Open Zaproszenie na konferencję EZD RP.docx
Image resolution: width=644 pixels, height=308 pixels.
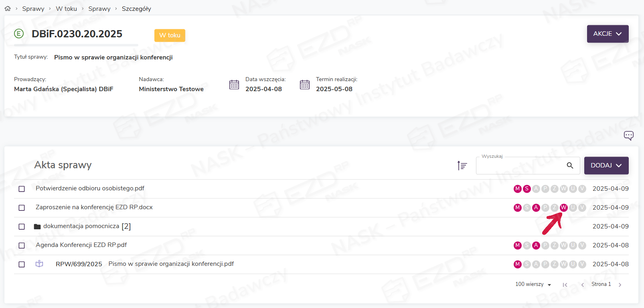(94, 207)
